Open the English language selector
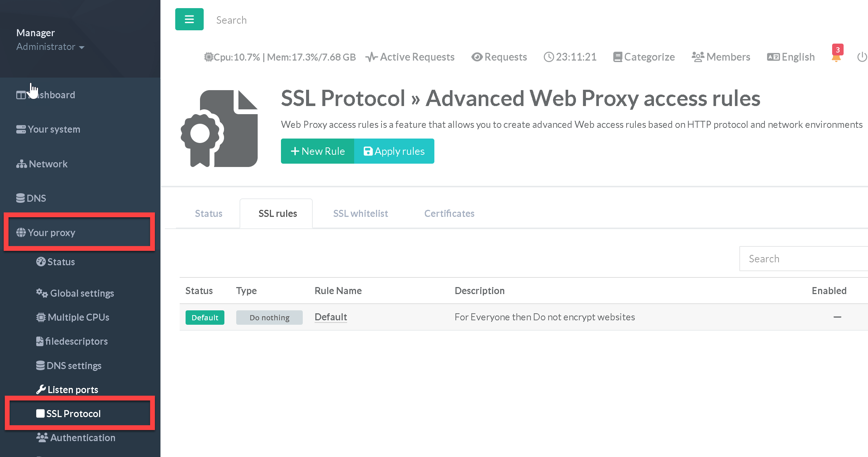 pos(791,57)
